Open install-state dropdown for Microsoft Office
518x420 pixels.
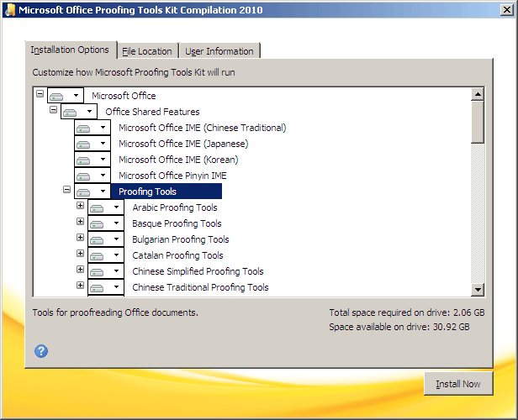click(66, 96)
